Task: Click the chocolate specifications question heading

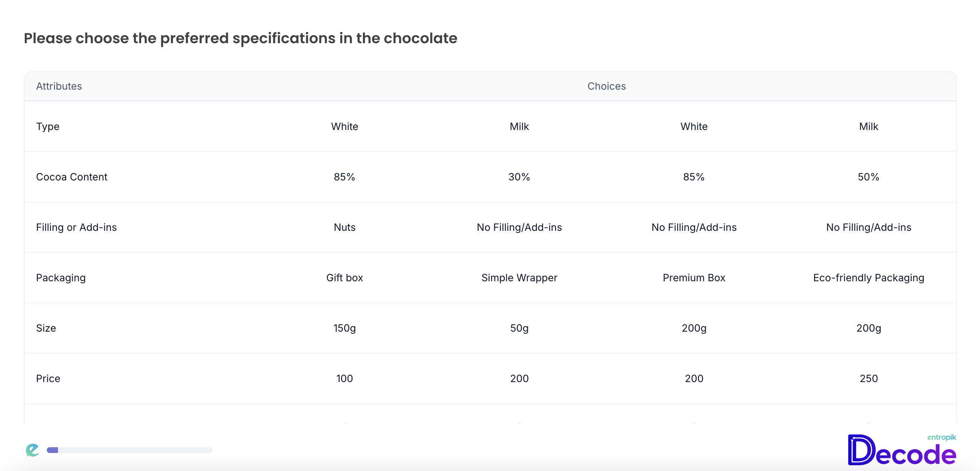Action: (240, 38)
